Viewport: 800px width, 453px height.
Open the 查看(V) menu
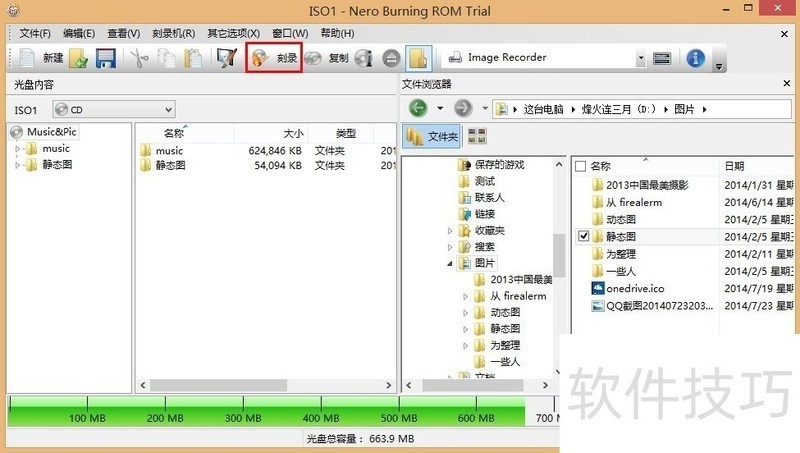[123, 33]
